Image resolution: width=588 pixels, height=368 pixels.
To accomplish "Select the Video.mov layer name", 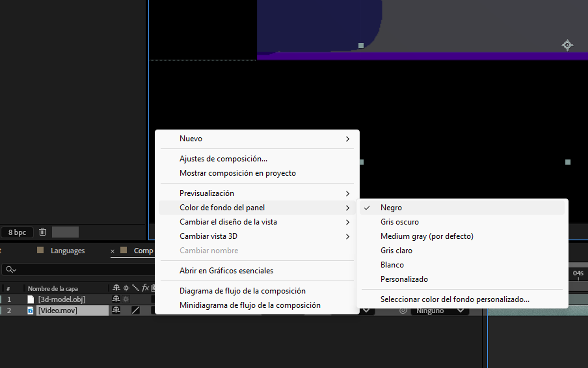I will (x=58, y=311).
